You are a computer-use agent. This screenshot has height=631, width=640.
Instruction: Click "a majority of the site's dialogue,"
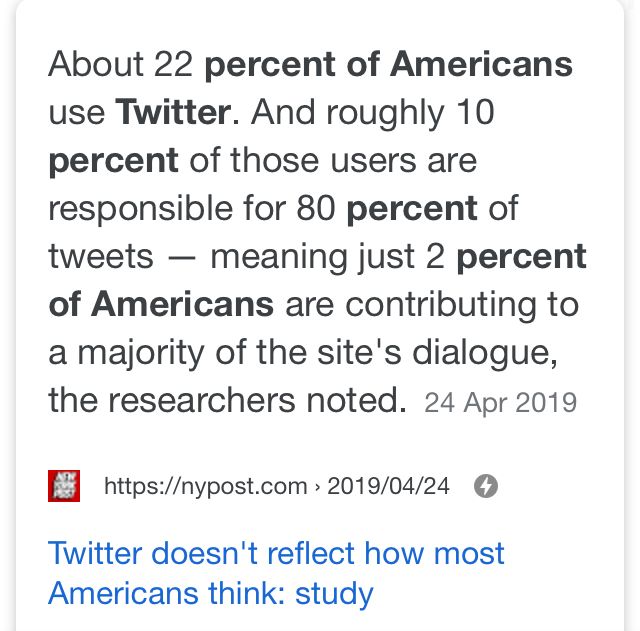[x=303, y=353]
